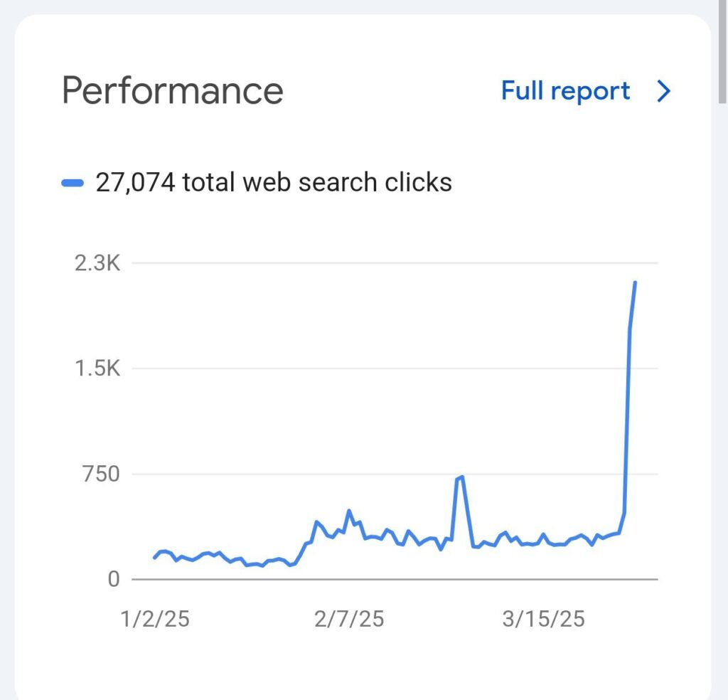Click the 2.3K horizontal gridline
Screen dimensions: 728x700
point(391,264)
